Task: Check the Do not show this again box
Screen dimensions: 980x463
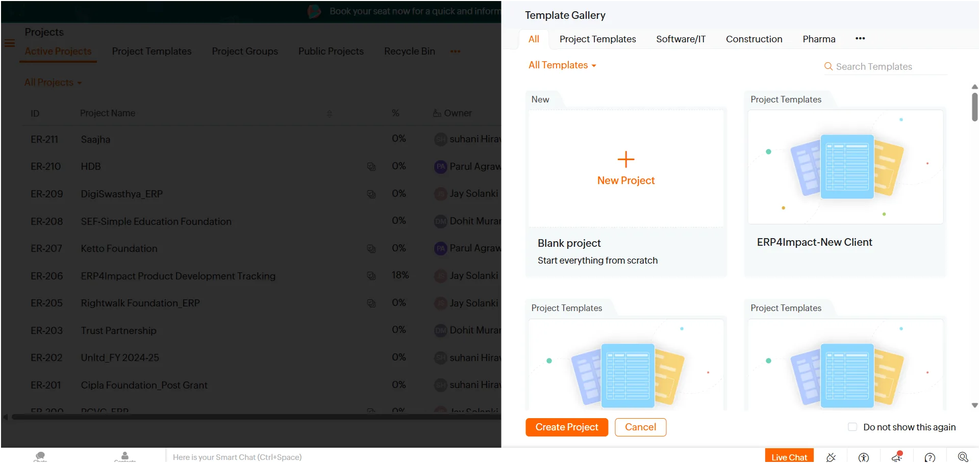Action: [x=852, y=427]
